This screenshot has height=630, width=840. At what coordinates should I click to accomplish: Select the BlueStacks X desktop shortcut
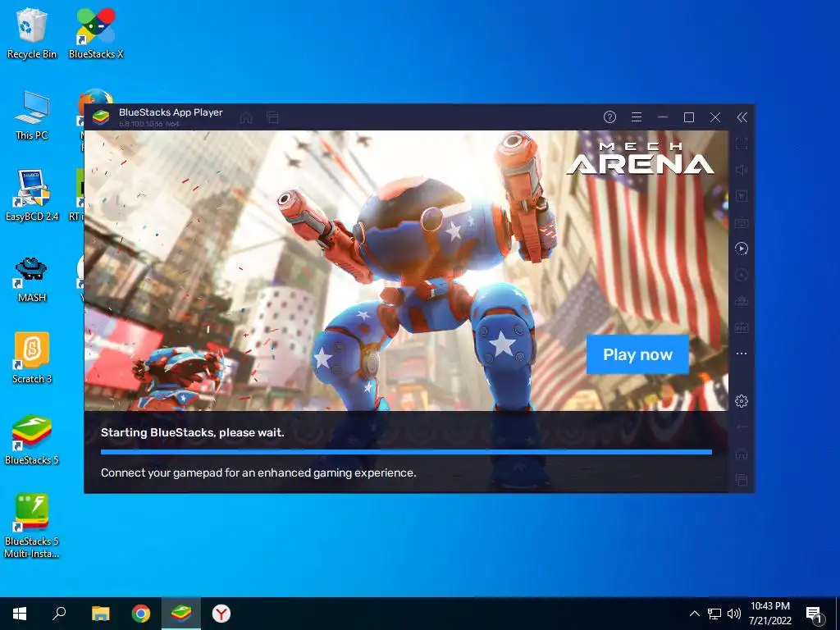tap(96, 33)
